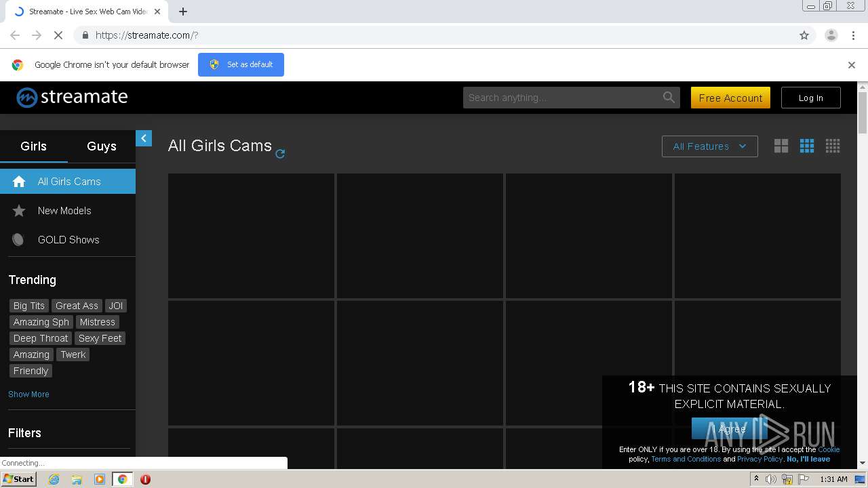This screenshot has width=868, height=488.
Task: Click the network tray icon
Action: (787, 479)
